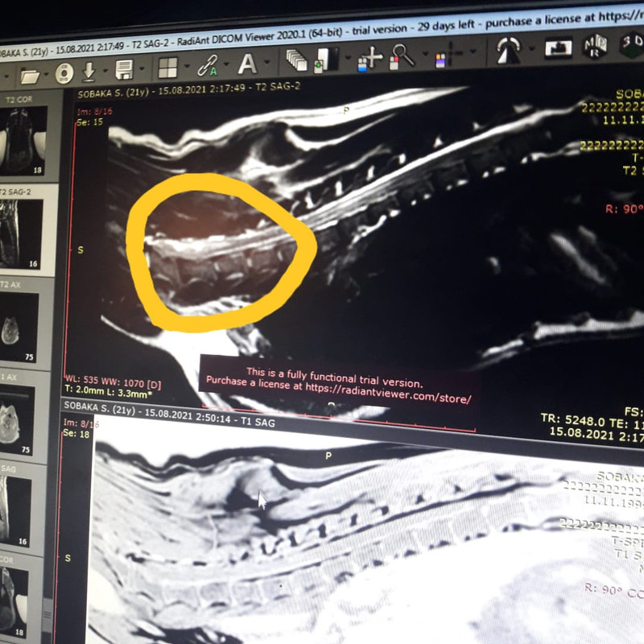The image size is (644, 644).
Task: Expand the dropdown beside the annotations 'A' icon
Action: [x=267, y=62]
